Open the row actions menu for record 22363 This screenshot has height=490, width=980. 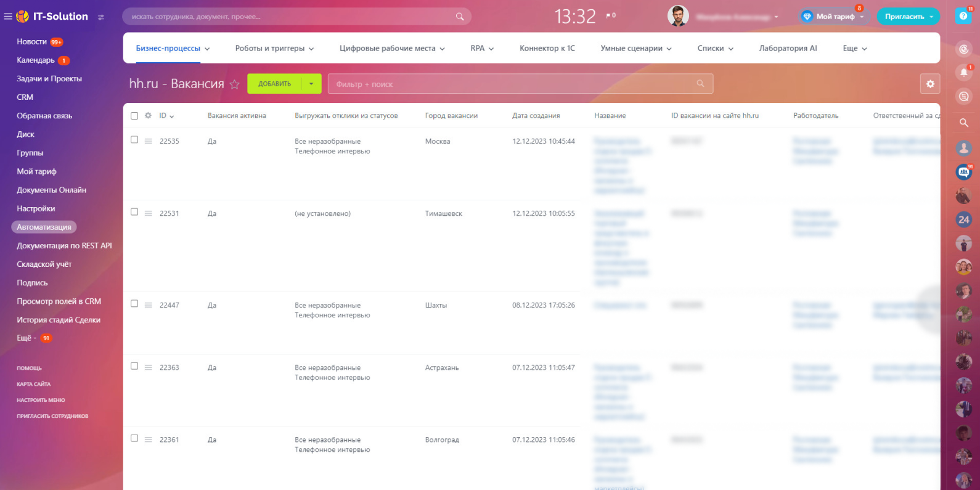(149, 367)
